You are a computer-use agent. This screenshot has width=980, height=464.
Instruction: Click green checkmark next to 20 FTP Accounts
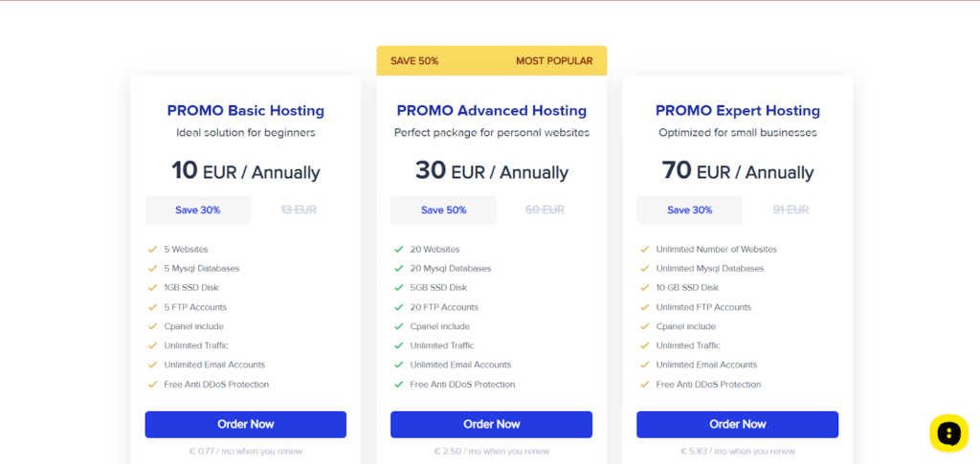tap(398, 307)
